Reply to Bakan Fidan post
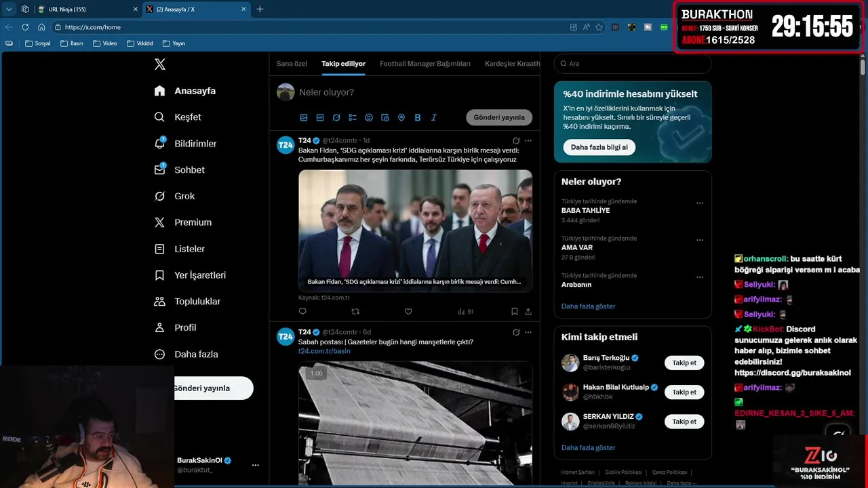Screen dimensions: 868x488 [x=302, y=312]
